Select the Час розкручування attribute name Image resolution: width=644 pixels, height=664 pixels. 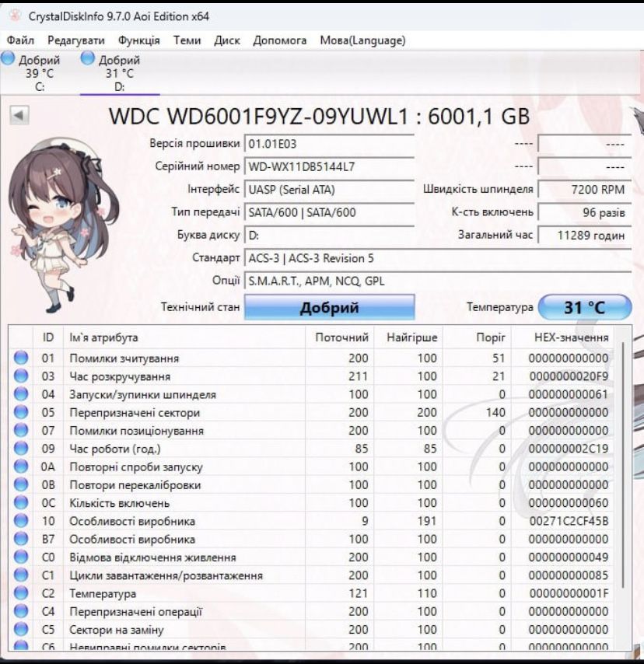pyautogui.click(x=120, y=376)
